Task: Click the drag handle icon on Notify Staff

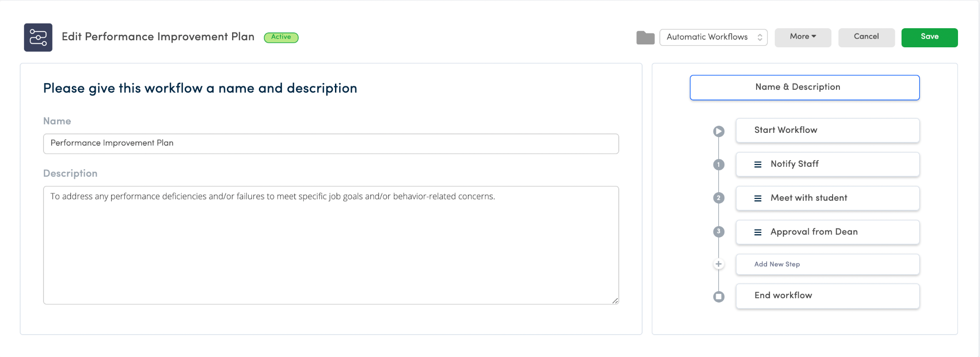Action: click(757, 164)
